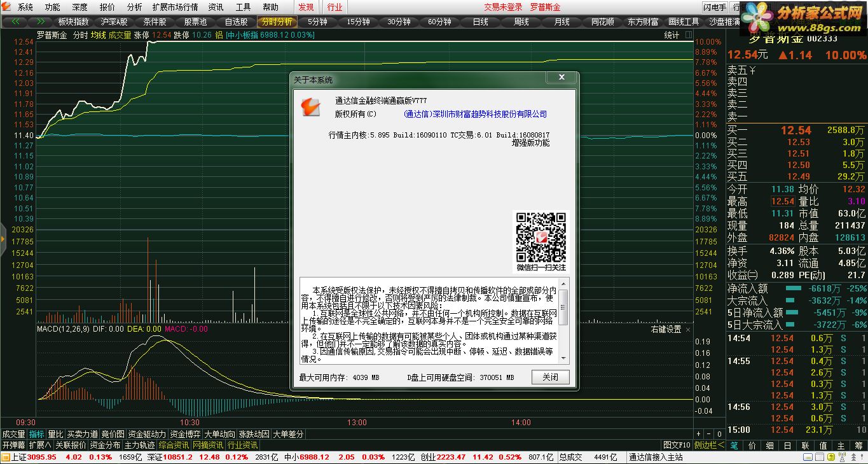Image resolution: width=868 pixels, height=464 pixels.
Task: Click the 闪电手 quick trade button
Action: [715, 7]
